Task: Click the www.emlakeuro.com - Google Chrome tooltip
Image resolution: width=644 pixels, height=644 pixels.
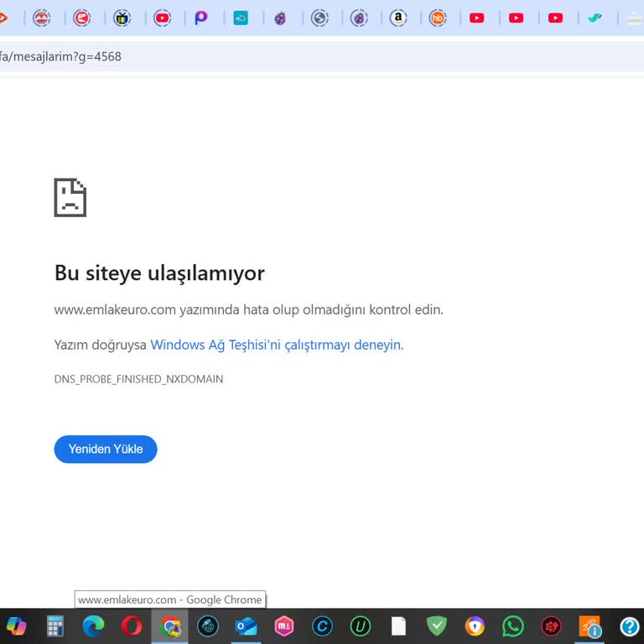Action: [x=170, y=600]
